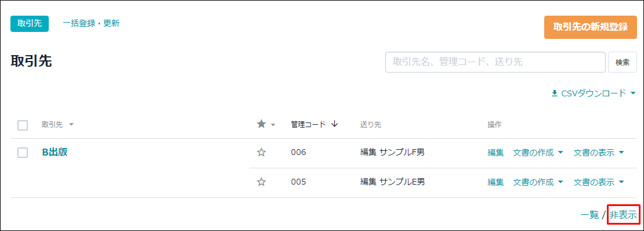Click the CSV download icon
644x231 pixels.
pyautogui.click(x=555, y=93)
